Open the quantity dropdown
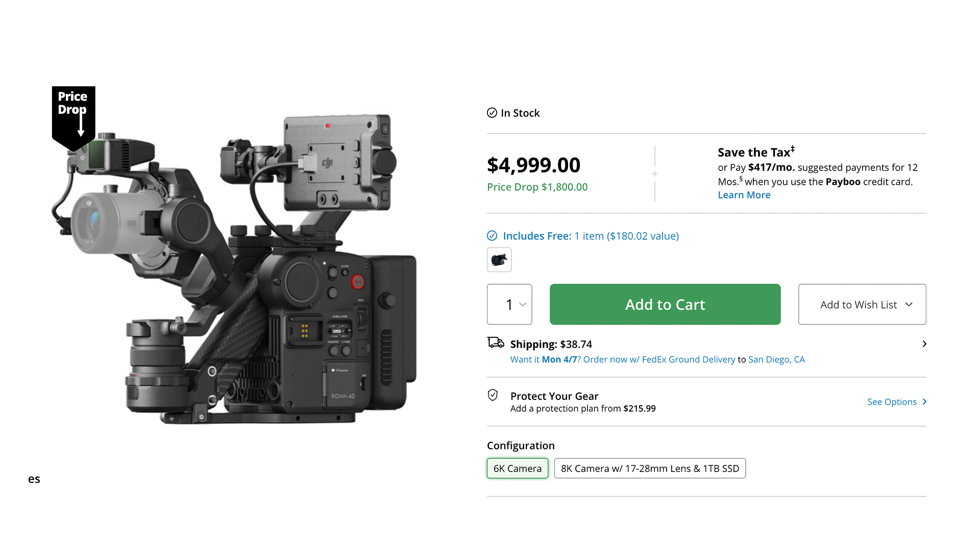 pyautogui.click(x=509, y=305)
